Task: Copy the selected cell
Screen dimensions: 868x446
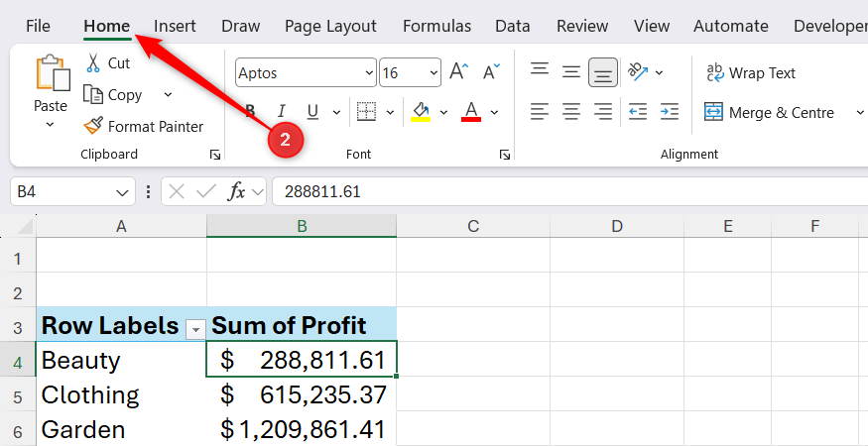Action: pos(113,95)
